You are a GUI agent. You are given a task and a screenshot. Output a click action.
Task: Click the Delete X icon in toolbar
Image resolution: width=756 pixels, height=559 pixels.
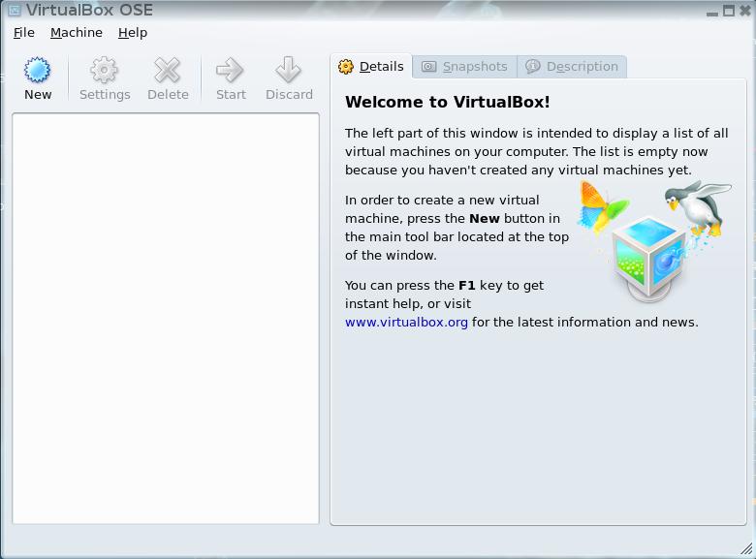click(x=167, y=71)
